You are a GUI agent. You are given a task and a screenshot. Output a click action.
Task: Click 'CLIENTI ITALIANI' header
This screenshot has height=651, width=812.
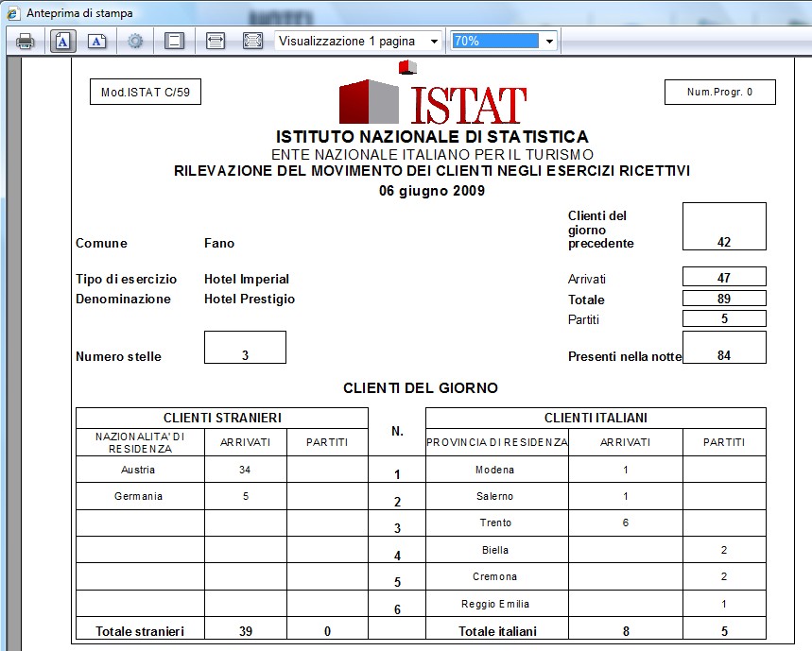pyautogui.click(x=596, y=418)
